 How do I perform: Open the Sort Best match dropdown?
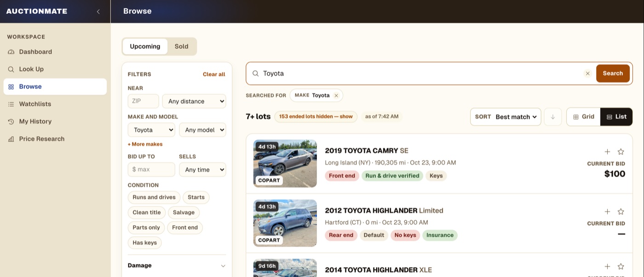[x=506, y=117]
